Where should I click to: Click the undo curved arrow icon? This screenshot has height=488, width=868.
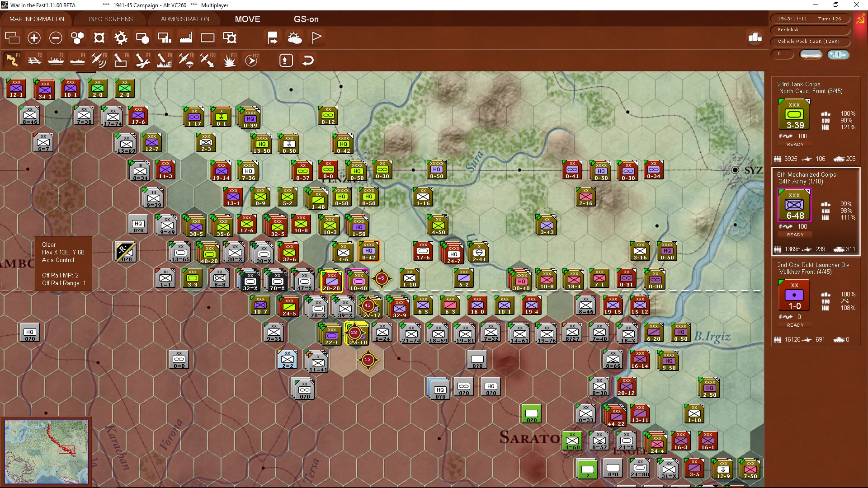(x=308, y=60)
